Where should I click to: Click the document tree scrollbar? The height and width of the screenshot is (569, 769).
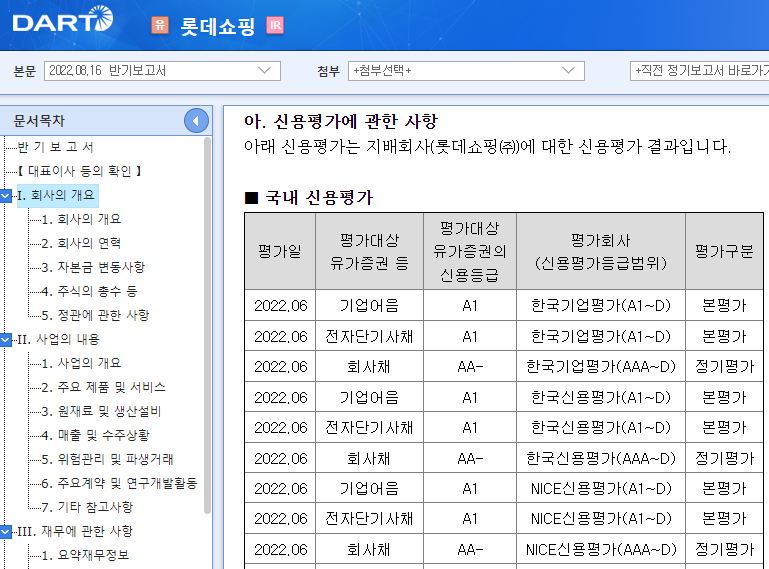(207, 326)
